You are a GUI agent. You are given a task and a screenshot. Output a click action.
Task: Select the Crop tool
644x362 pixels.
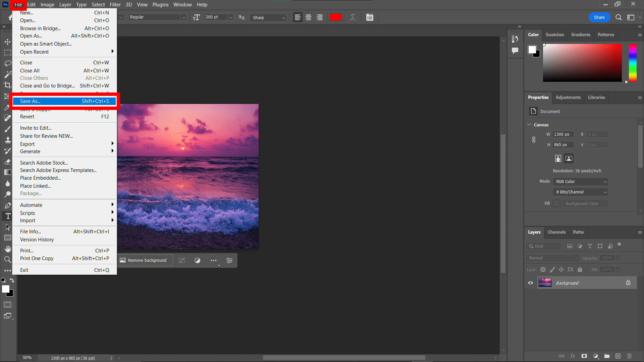pyautogui.click(x=7, y=85)
